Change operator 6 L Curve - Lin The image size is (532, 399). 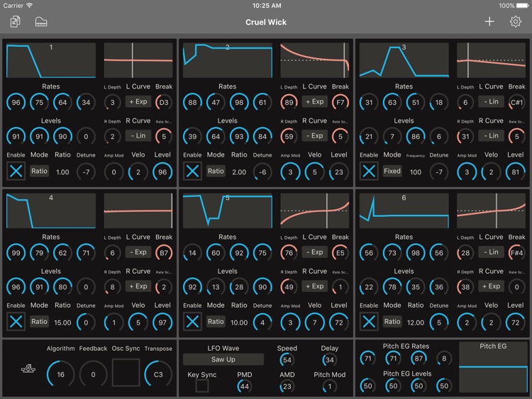(491, 252)
